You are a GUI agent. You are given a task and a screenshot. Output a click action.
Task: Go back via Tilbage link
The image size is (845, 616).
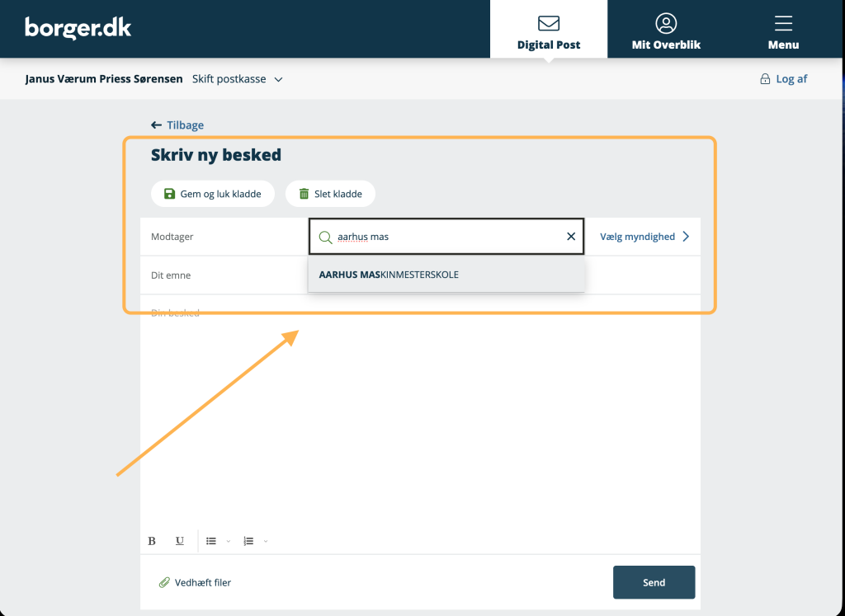pos(177,125)
